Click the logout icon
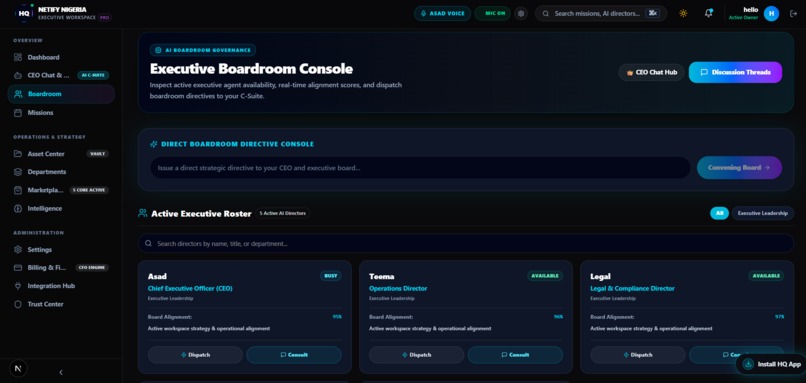This screenshot has width=806, height=383. (793, 14)
